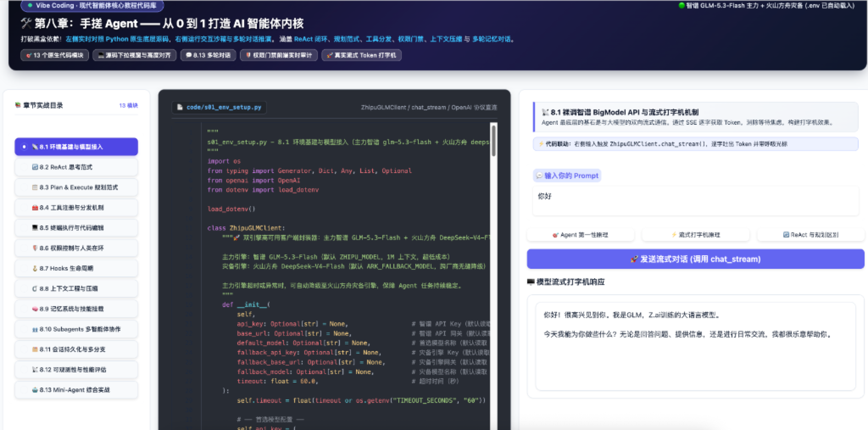Click the shield icon of 8.6 权限控制与人类在环

(x=35, y=248)
